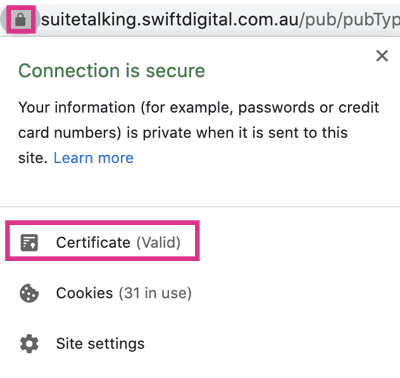
Task: Click the word Certificate in the popup
Action: click(x=93, y=242)
